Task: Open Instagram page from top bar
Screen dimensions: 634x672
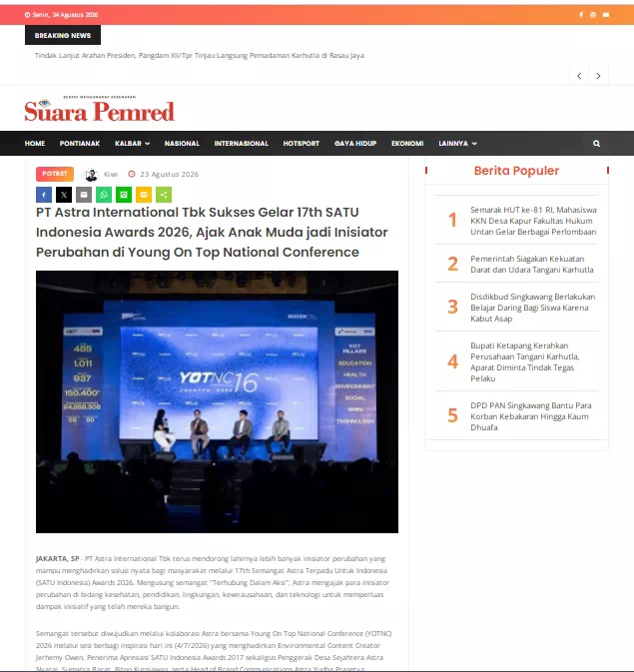Action: tap(593, 15)
